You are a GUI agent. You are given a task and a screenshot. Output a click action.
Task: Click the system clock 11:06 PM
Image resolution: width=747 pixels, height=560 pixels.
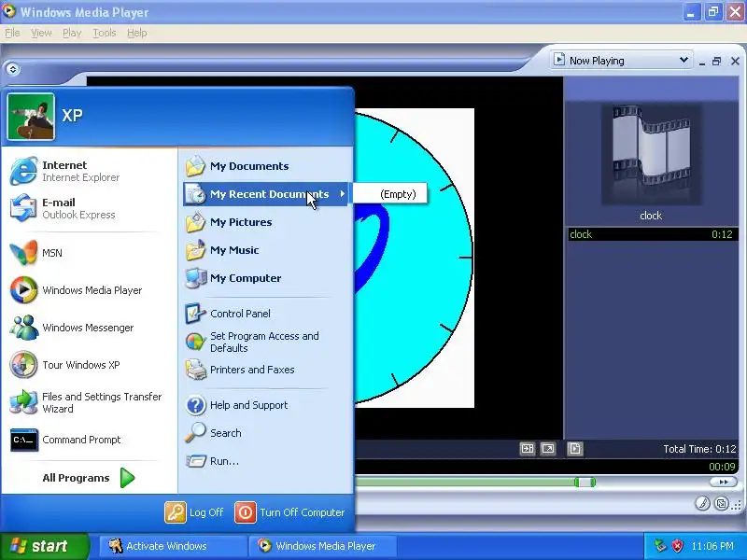coord(712,546)
